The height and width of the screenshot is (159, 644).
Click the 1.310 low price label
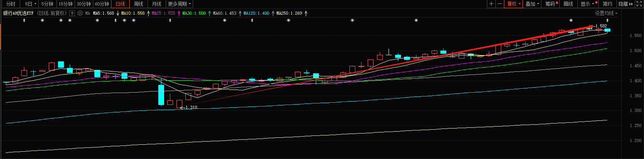(x=191, y=107)
